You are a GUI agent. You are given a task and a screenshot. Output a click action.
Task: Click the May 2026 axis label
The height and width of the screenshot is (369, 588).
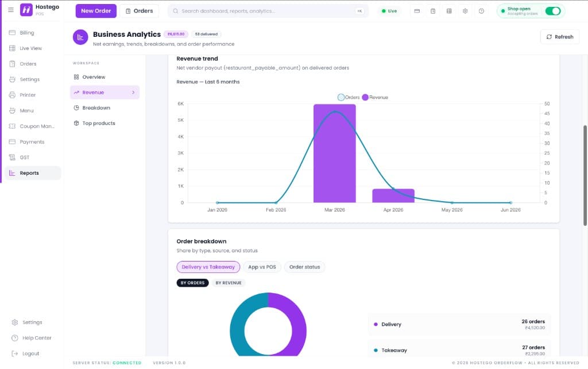coord(452,210)
